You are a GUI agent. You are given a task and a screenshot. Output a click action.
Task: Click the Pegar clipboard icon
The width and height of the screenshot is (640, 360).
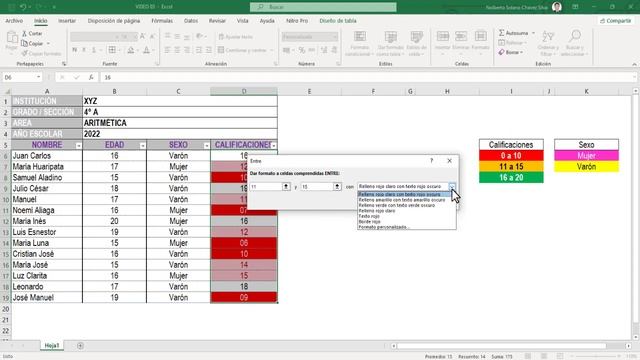point(12,38)
